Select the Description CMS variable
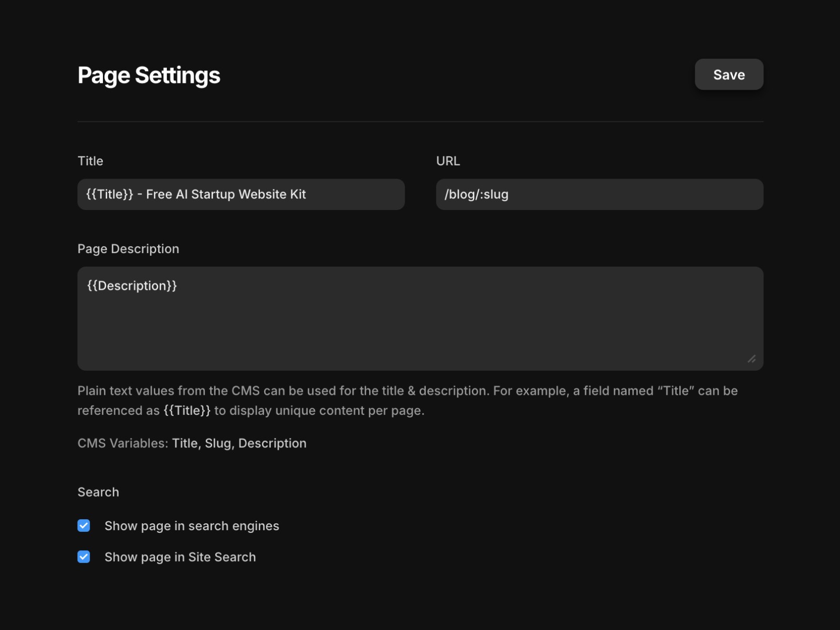Image resolution: width=840 pixels, height=630 pixels. (x=272, y=443)
